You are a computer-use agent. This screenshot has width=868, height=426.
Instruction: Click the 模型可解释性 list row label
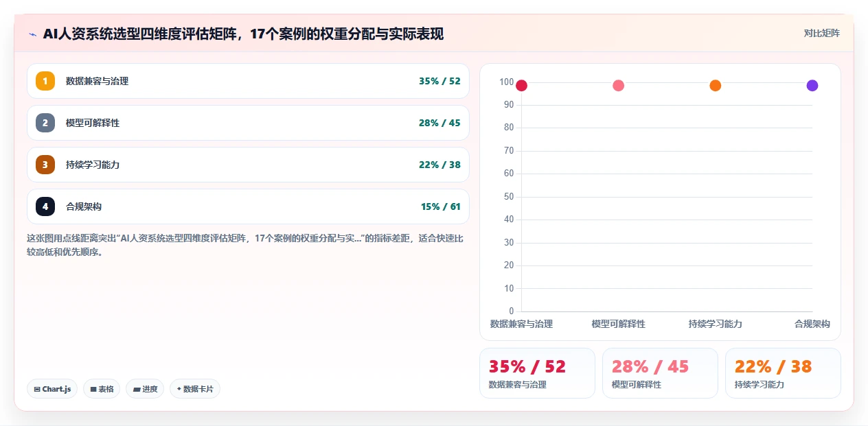(x=93, y=123)
